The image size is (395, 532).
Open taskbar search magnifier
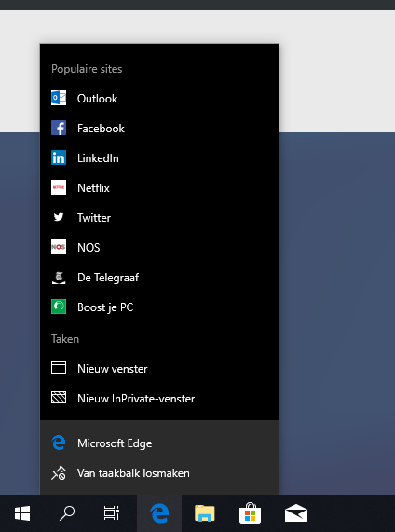pyautogui.click(x=67, y=513)
